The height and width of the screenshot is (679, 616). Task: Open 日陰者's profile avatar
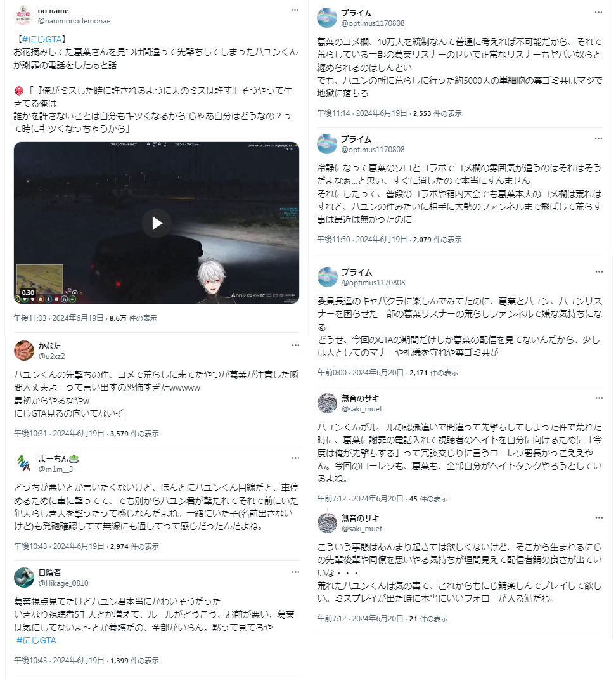coord(24,578)
